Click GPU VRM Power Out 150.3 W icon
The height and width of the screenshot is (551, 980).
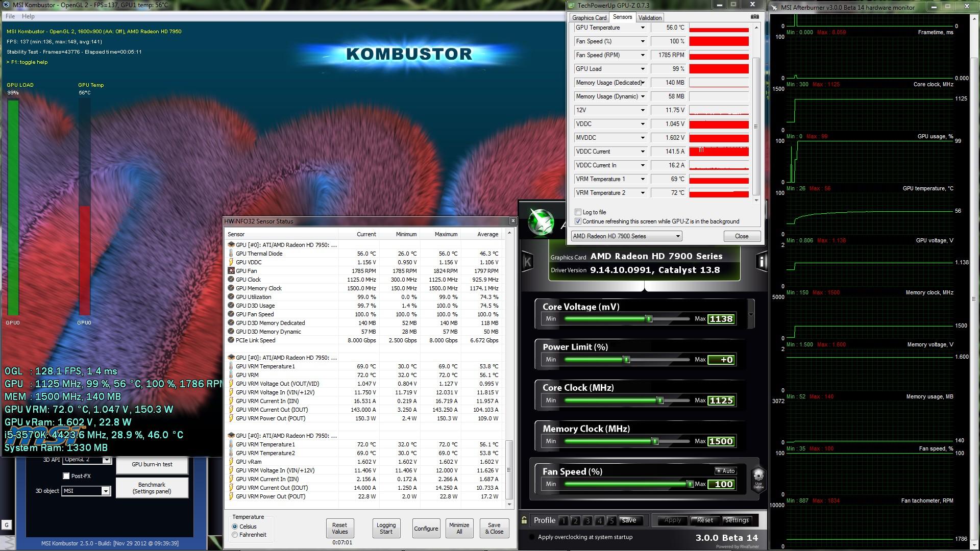click(231, 418)
